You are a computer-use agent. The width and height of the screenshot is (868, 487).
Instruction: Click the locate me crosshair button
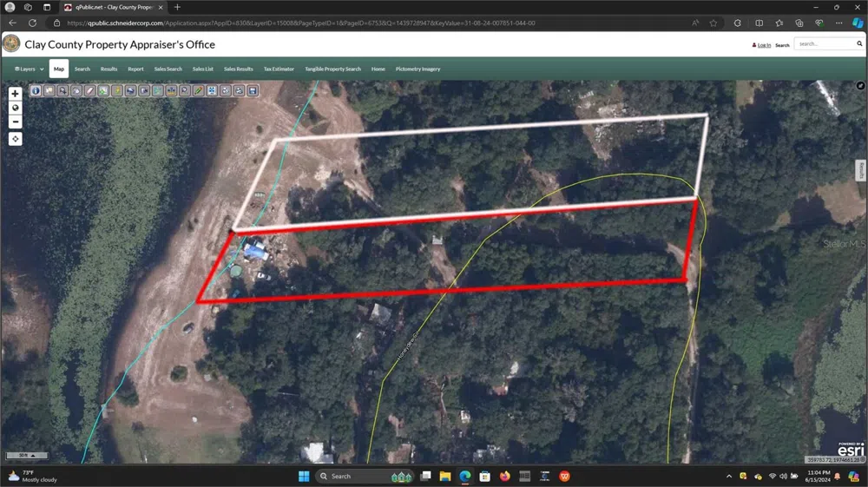click(15, 139)
